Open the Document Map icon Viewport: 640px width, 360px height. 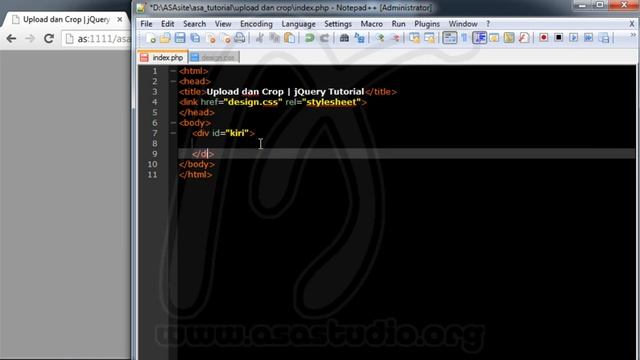coord(509,38)
